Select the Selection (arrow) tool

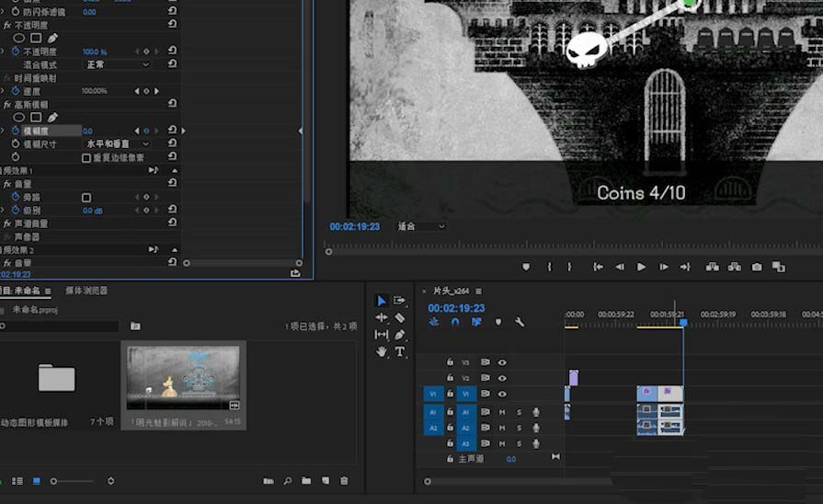[381, 301]
